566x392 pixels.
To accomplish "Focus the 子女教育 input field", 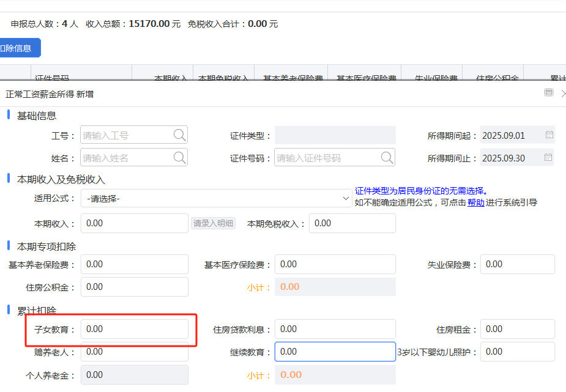I will [134, 329].
